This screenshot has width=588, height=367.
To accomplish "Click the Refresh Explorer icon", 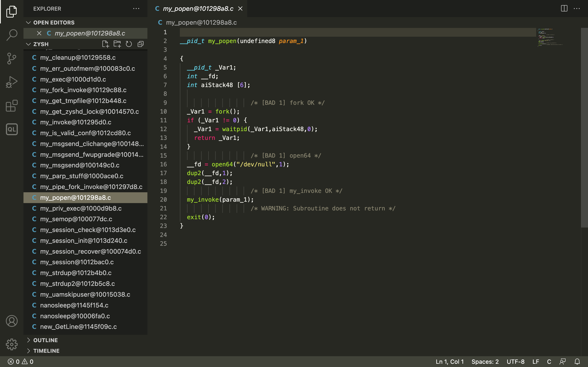I will pos(129,44).
